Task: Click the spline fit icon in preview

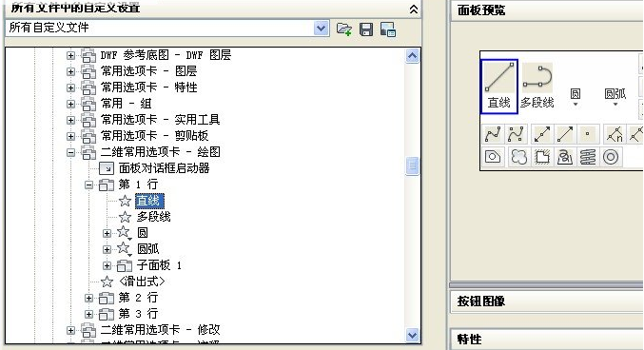Action: tap(493, 134)
